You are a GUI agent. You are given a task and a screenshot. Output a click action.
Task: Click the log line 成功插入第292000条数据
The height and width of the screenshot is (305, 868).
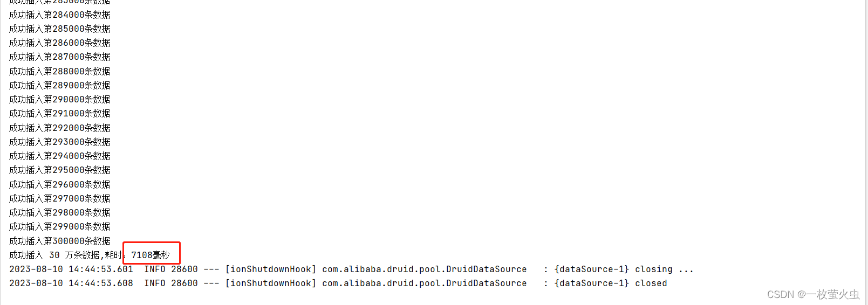[60, 128]
